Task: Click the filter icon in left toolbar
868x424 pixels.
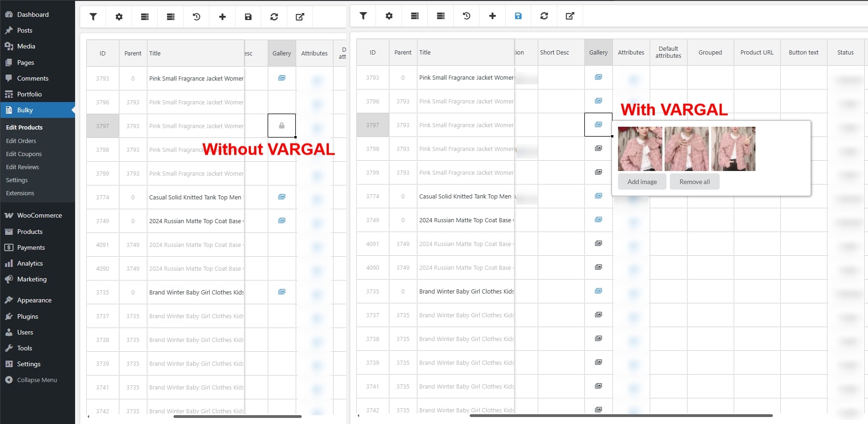Action: (x=93, y=17)
